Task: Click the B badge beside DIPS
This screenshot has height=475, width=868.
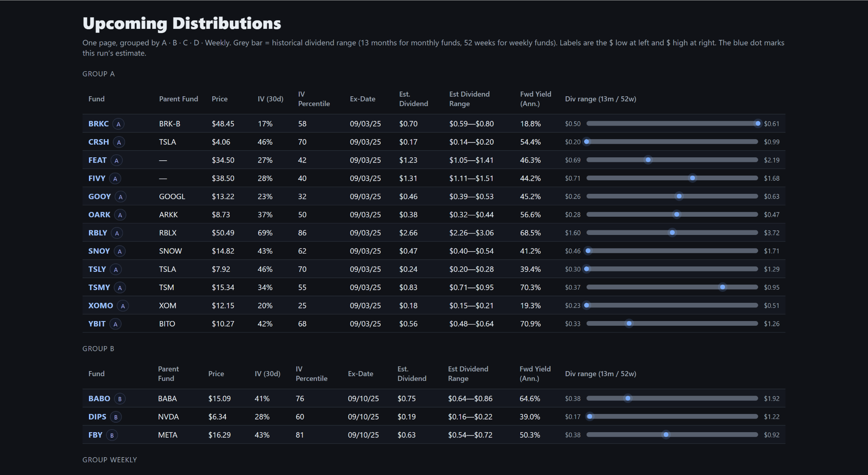Action: [116, 417]
